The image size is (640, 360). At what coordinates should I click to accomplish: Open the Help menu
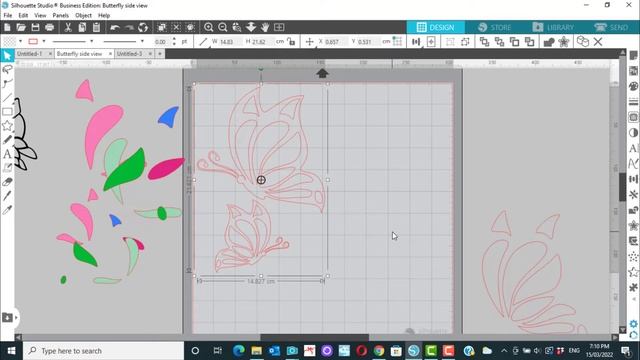tap(104, 16)
